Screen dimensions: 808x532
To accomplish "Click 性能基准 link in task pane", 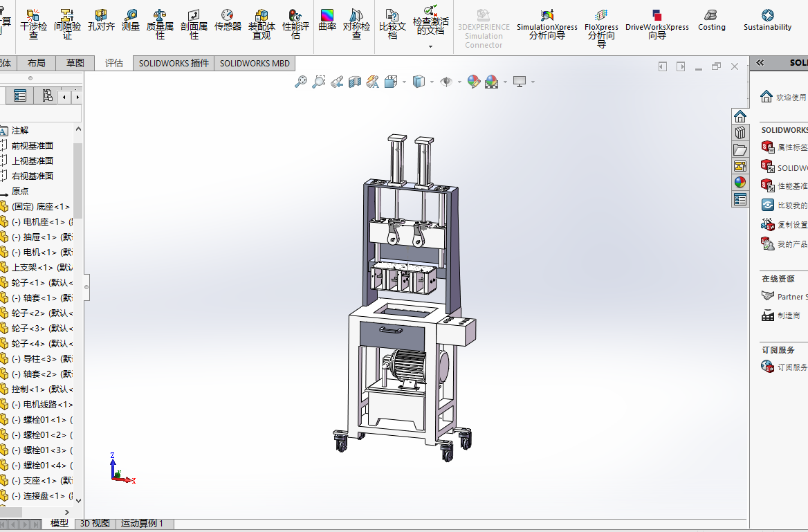I will [792, 186].
